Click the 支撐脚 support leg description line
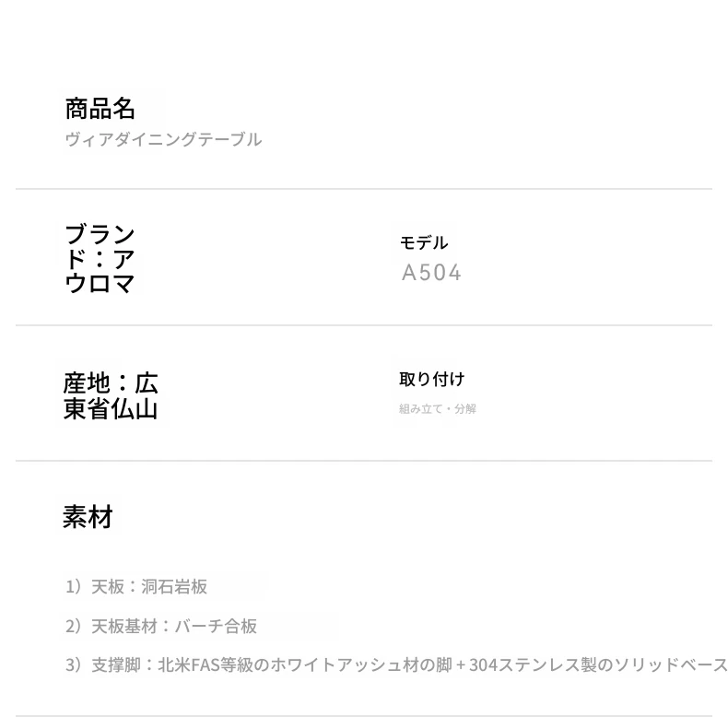 396,664
